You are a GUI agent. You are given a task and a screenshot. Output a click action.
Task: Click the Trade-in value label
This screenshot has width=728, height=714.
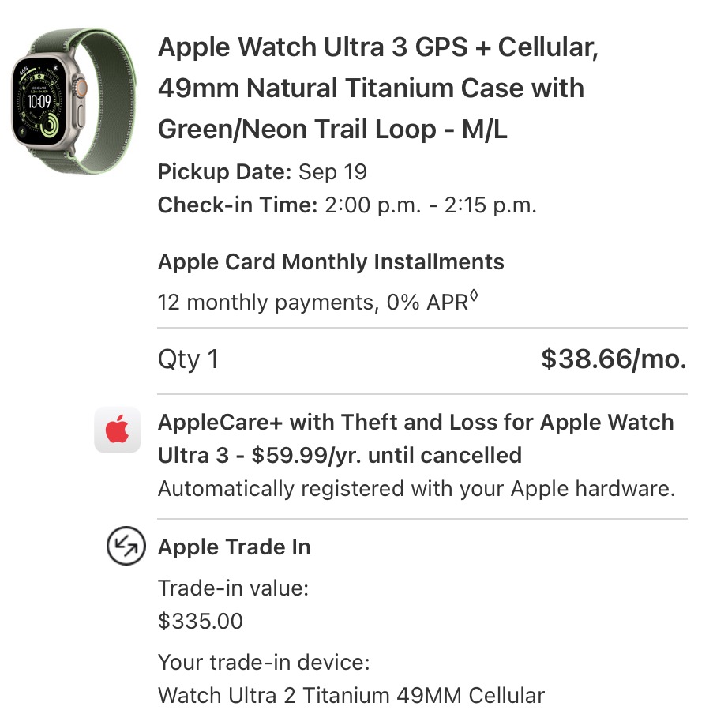(233, 588)
